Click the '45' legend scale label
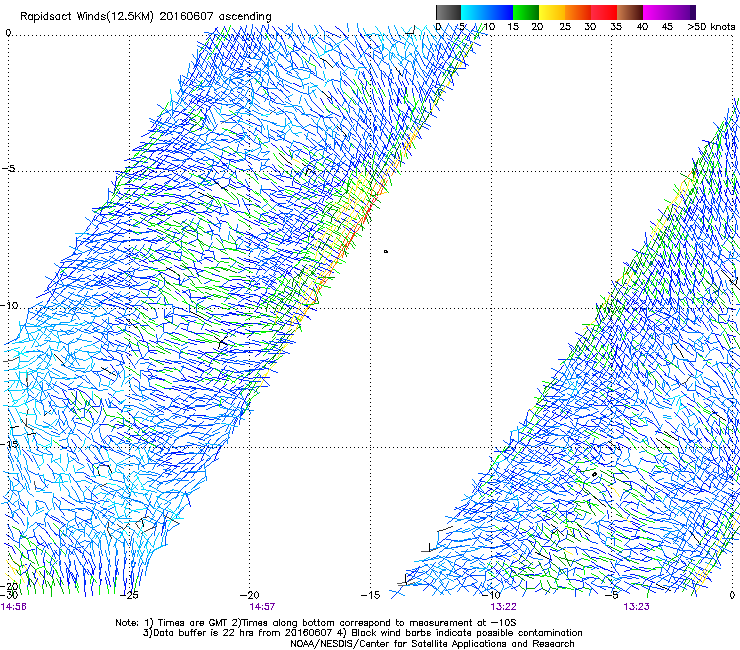 pyautogui.click(x=667, y=26)
